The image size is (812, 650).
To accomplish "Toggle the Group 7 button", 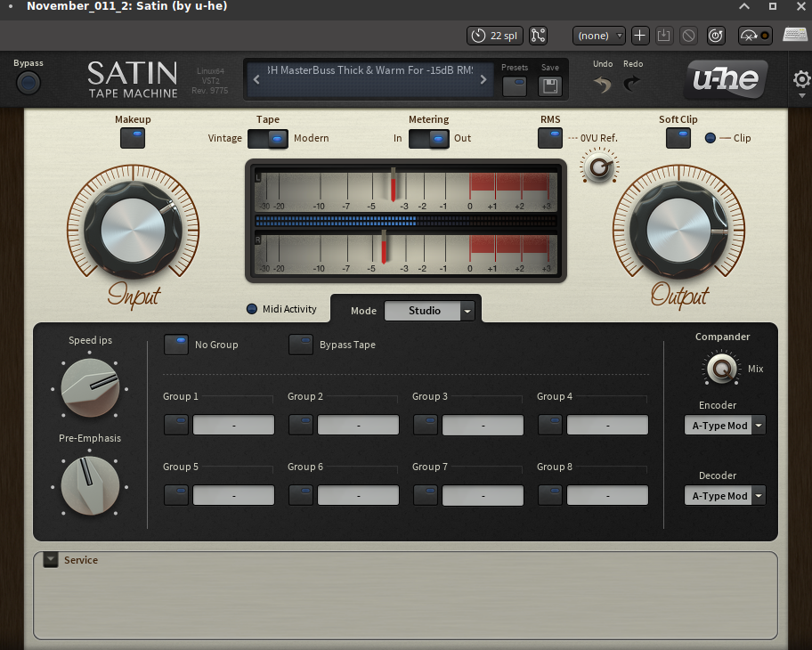I will coord(426,495).
